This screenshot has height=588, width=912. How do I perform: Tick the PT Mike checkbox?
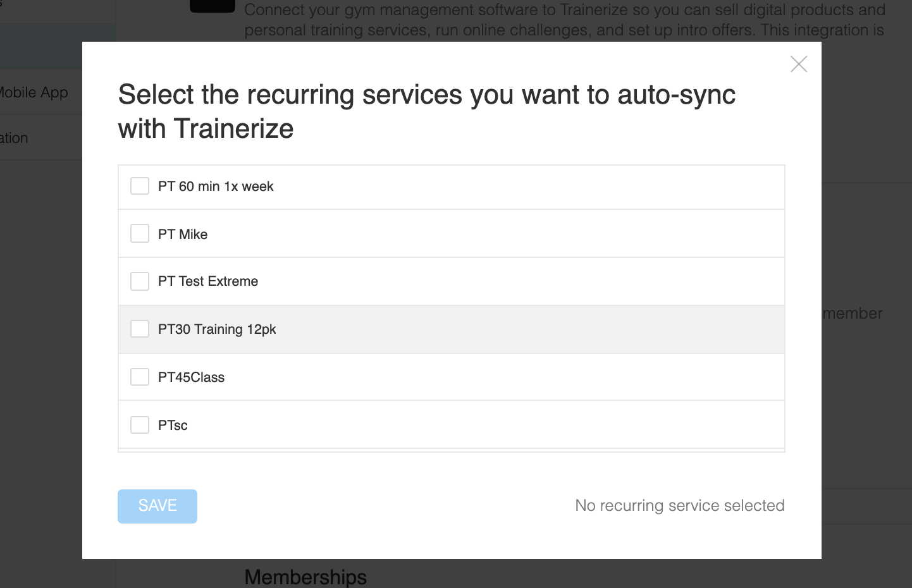(140, 233)
